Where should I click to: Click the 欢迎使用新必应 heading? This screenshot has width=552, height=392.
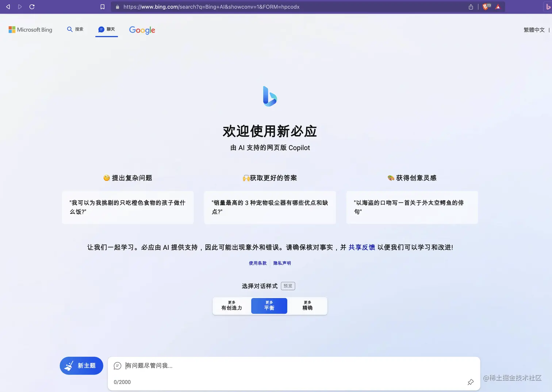point(270,131)
